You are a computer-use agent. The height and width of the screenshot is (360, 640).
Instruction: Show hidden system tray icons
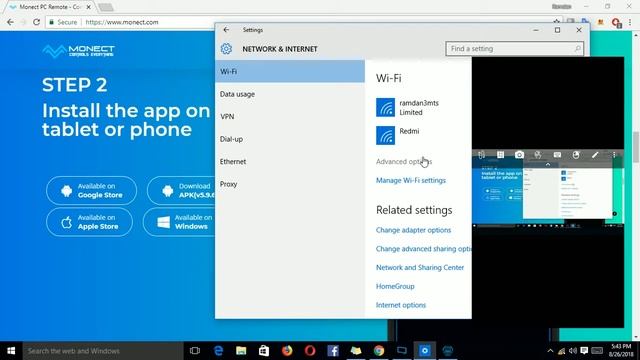click(x=550, y=351)
